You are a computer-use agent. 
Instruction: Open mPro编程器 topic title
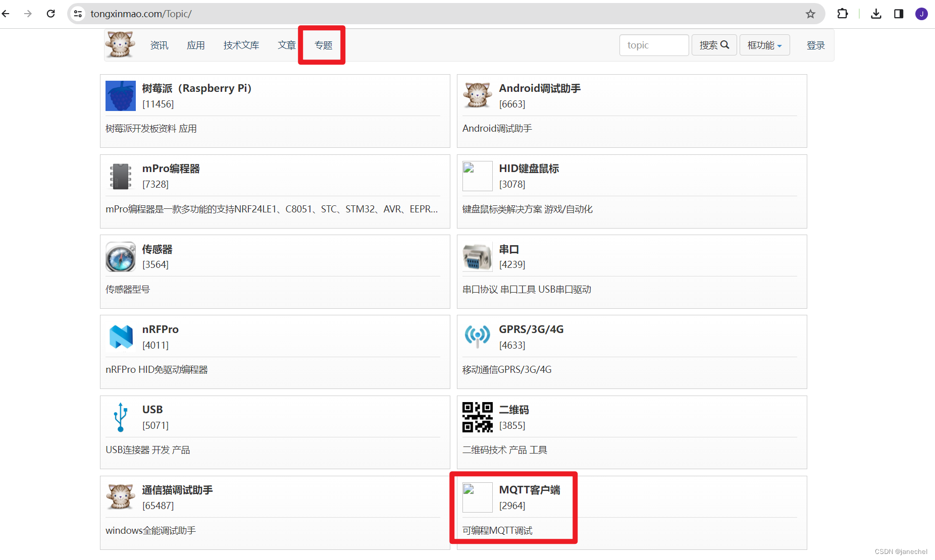[x=171, y=169]
